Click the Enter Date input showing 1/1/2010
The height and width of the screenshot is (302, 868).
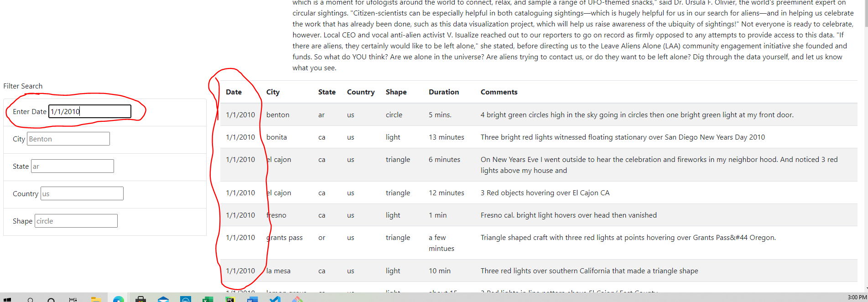coord(89,111)
